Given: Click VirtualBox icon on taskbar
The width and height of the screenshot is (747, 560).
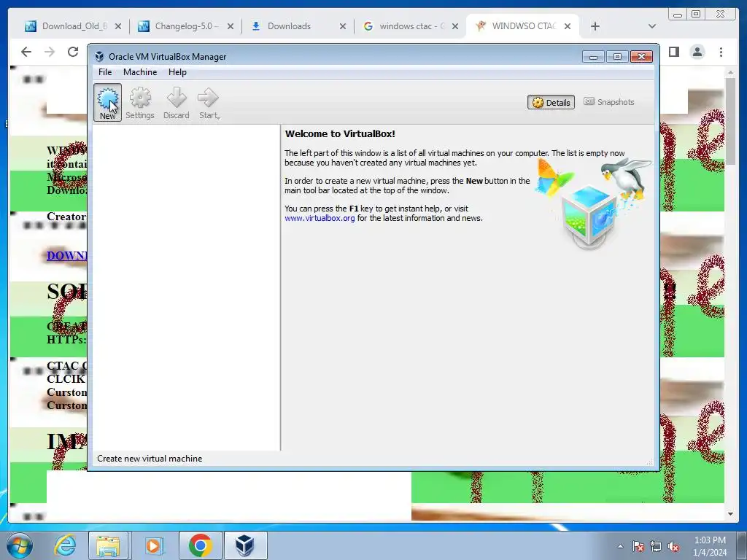Looking at the screenshot, I should (245, 545).
